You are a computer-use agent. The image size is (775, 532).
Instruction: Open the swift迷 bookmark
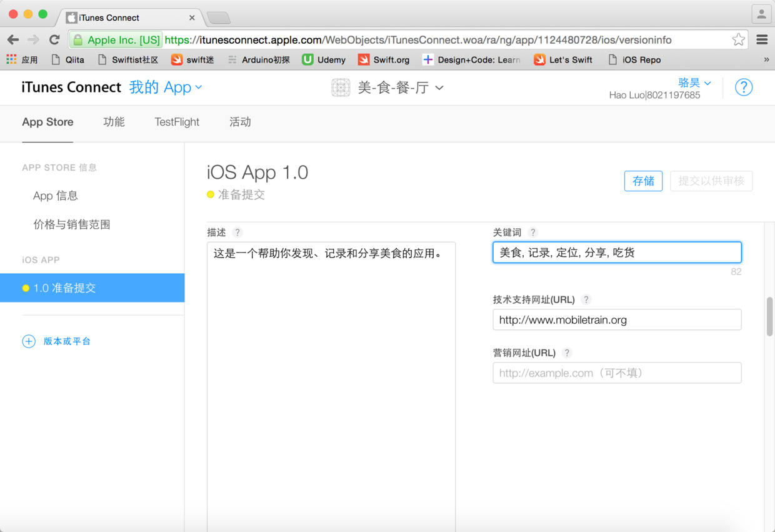pyautogui.click(x=192, y=60)
